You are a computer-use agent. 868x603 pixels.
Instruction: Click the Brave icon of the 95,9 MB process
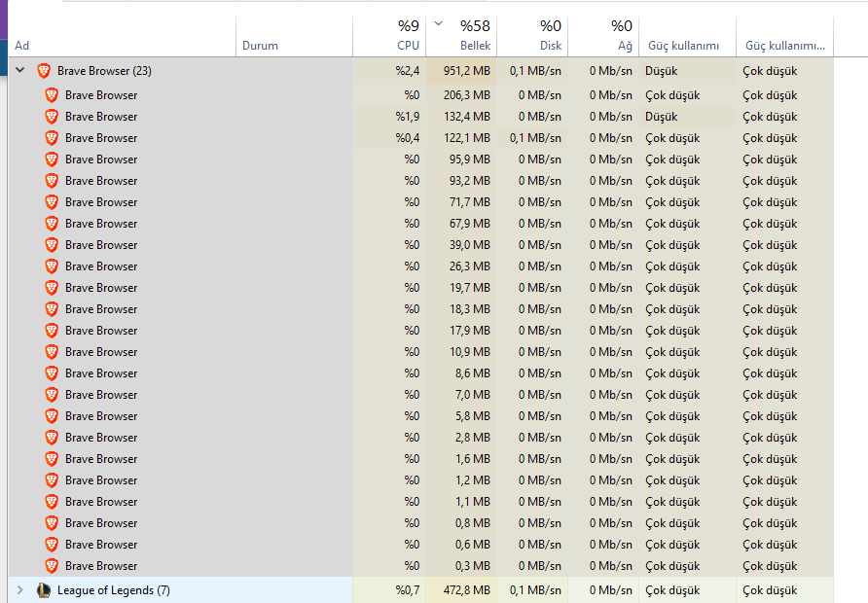tap(52, 160)
